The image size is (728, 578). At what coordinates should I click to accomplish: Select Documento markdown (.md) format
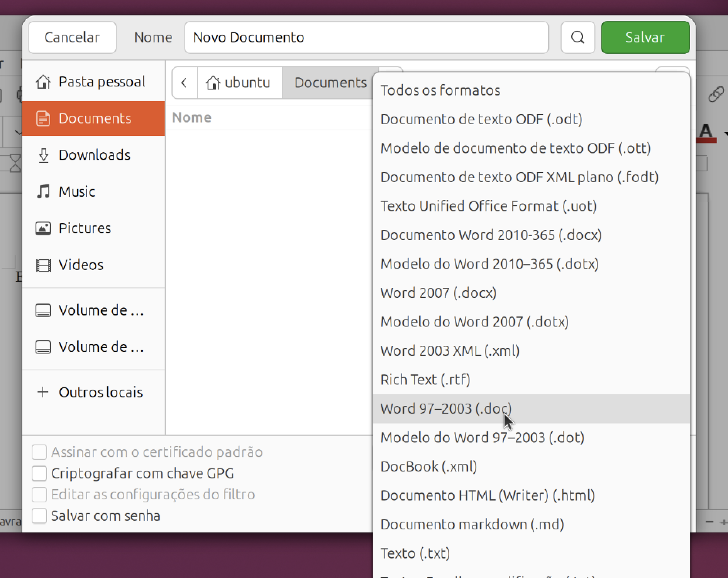point(531,524)
